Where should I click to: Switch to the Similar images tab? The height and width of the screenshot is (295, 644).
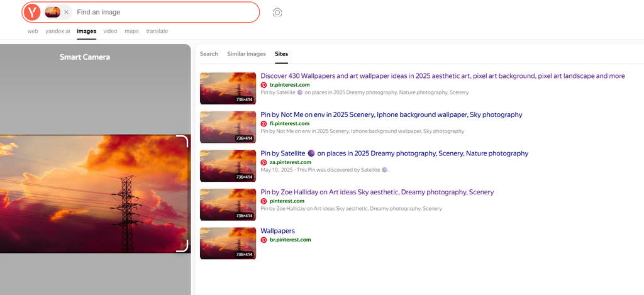246,54
